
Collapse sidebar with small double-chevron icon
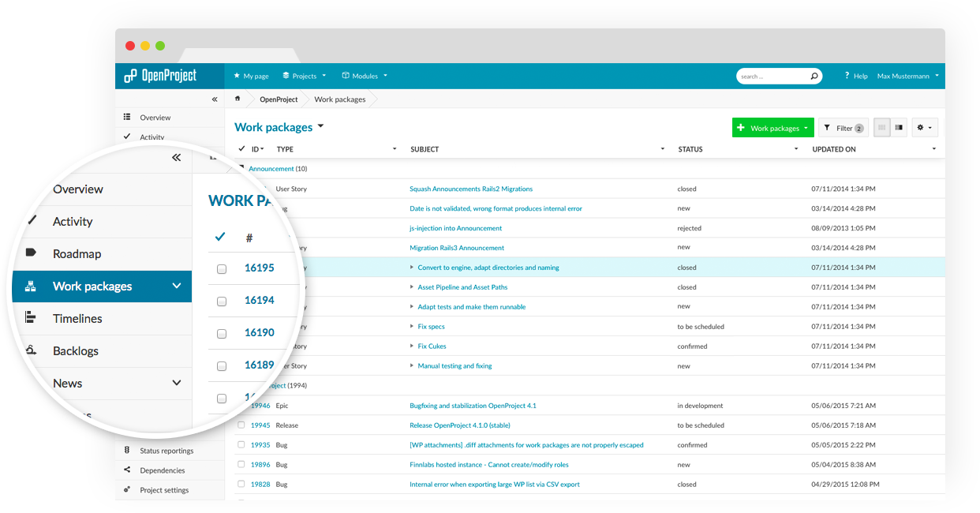coord(215,99)
